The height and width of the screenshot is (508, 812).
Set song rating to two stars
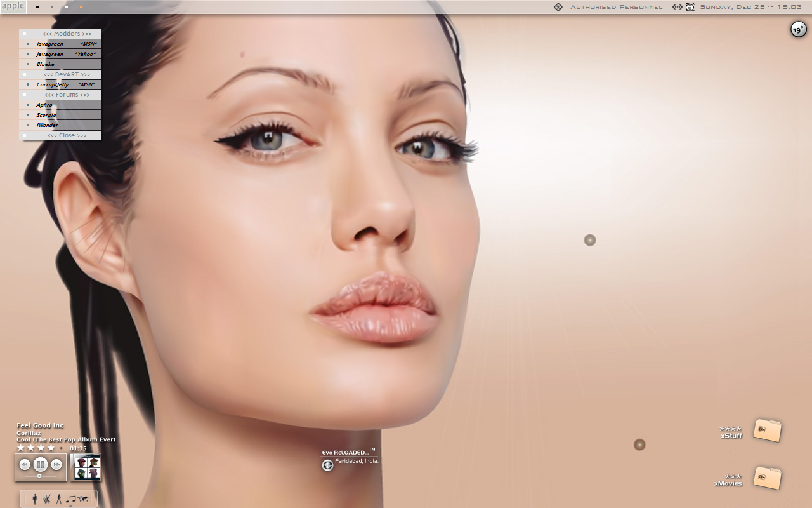[x=31, y=448]
